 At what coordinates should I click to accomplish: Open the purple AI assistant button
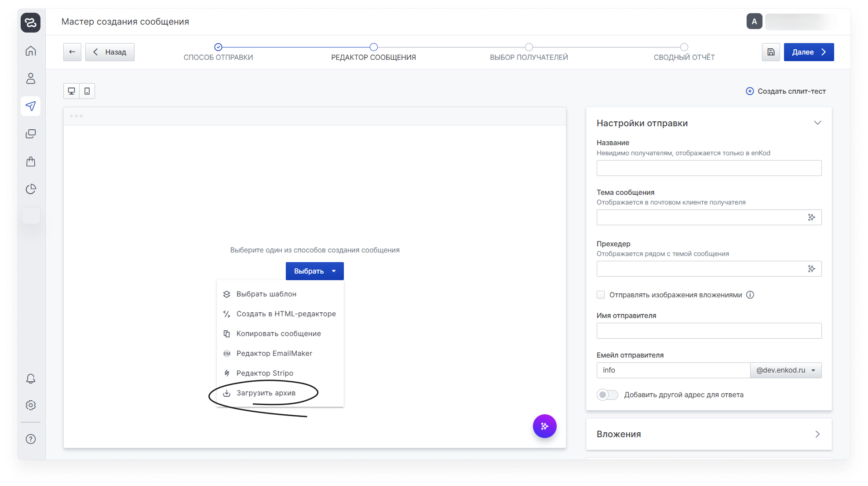click(544, 426)
